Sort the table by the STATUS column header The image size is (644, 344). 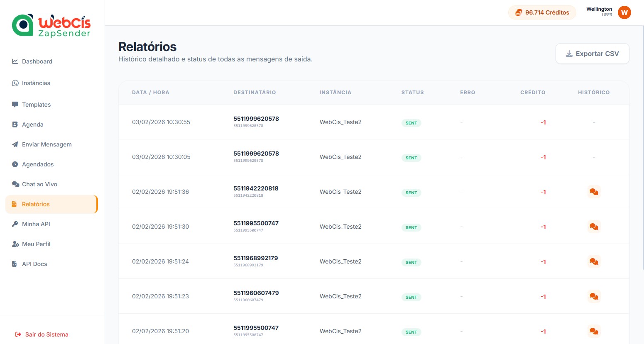click(412, 92)
